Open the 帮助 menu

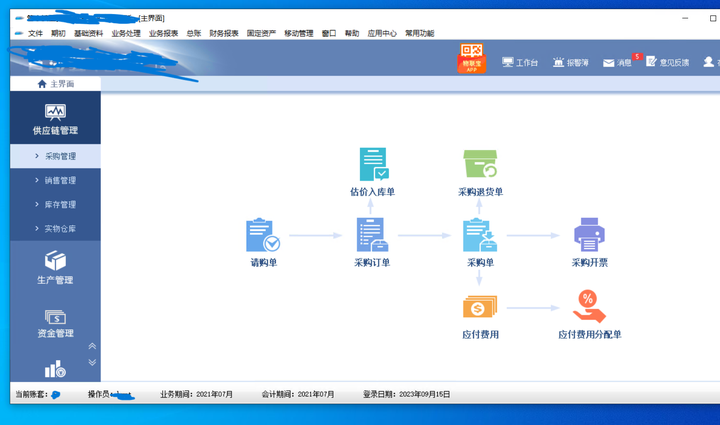(352, 33)
